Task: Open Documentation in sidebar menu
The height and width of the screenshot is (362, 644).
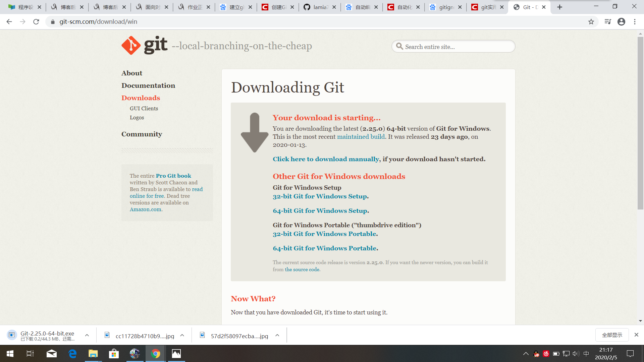Action: pyautogui.click(x=148, y=85)
